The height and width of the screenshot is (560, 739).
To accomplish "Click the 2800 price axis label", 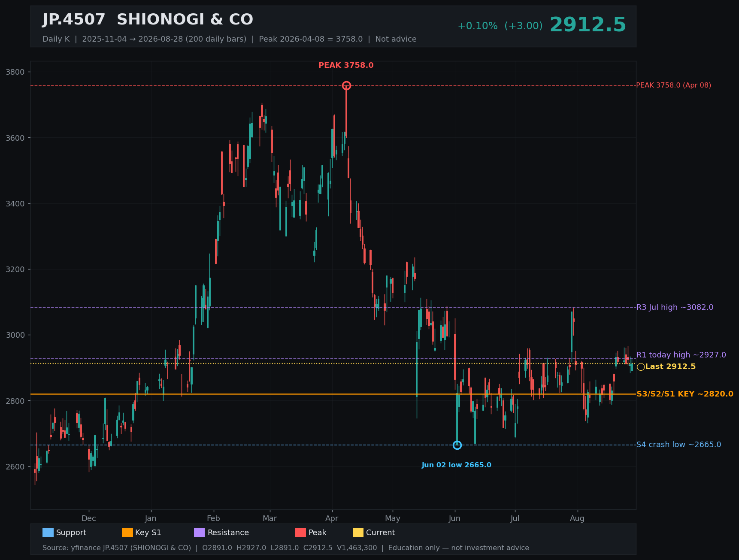I will 15,401.
